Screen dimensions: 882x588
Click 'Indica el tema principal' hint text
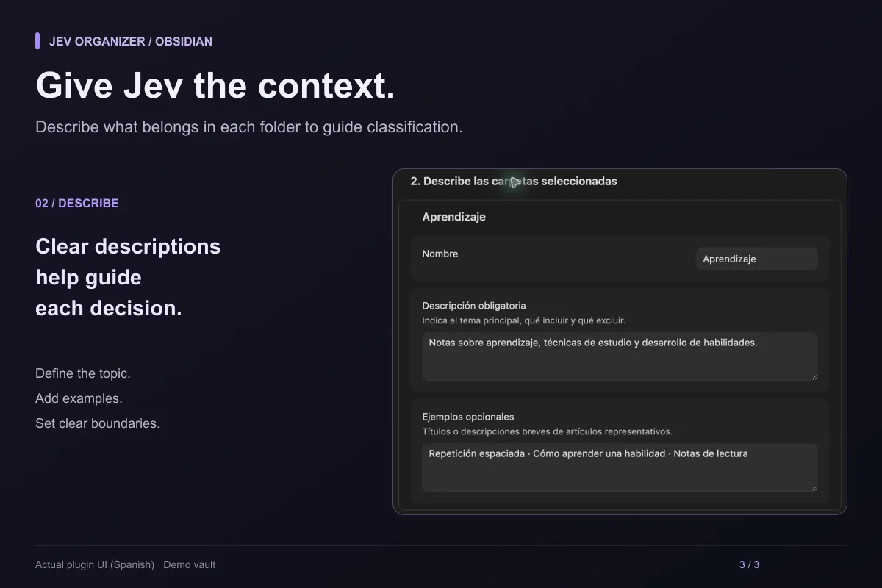point(523,320)
